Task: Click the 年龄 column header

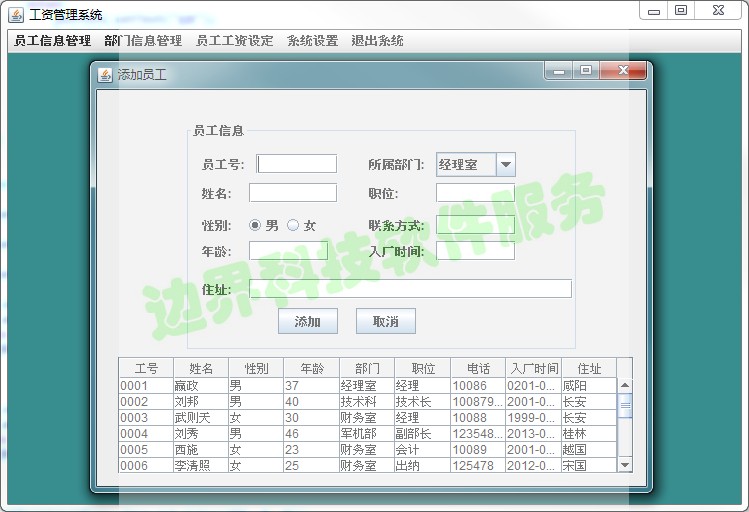Action: pos(312,368)
